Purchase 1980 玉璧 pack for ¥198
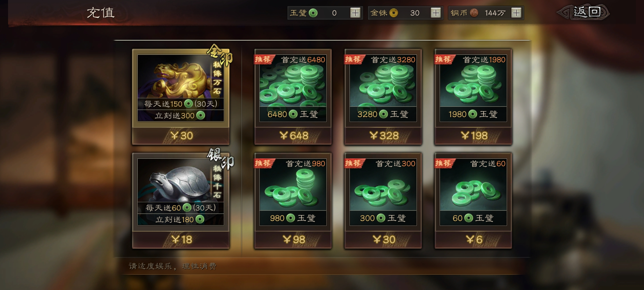644x290 pixels. click(473, 136)
